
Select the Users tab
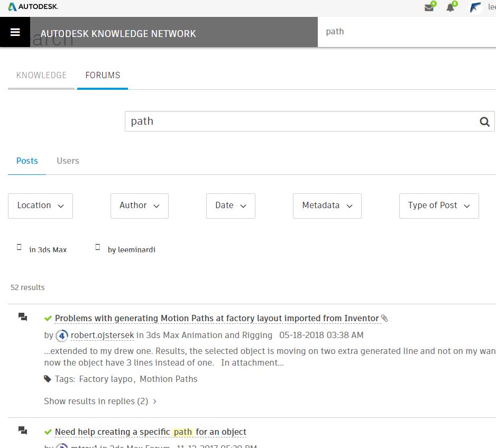click(68, 161)
